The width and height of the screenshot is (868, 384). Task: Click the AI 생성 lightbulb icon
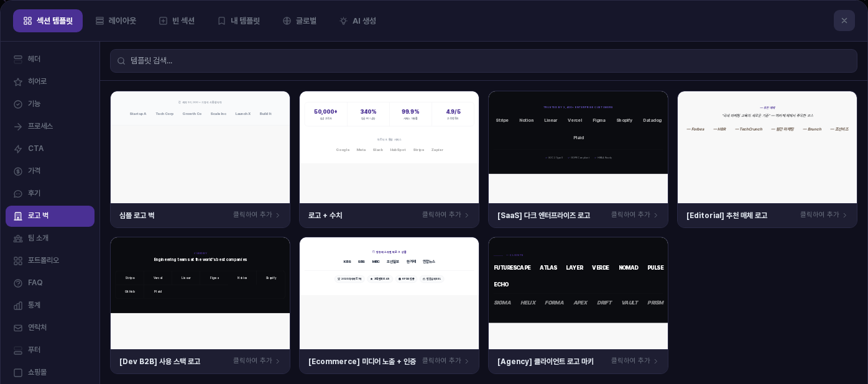[x=343, y=21]
